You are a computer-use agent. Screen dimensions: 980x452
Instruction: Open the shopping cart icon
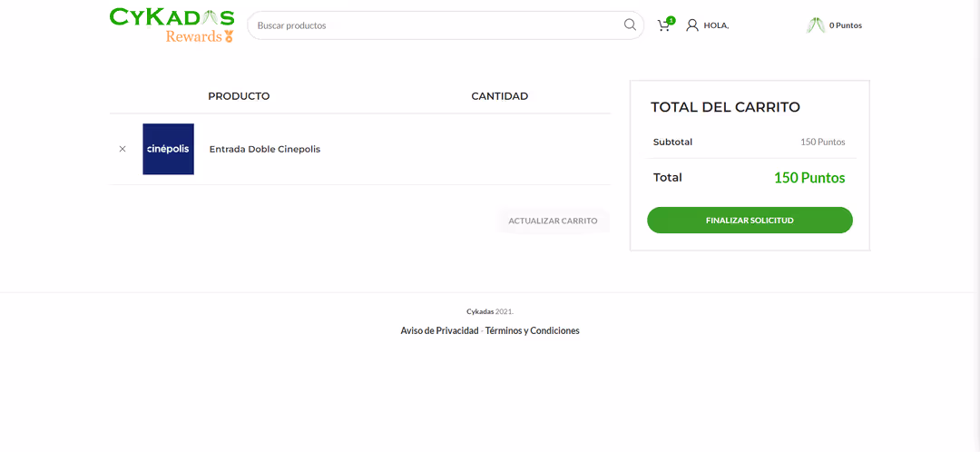click(x=663, y=26)
